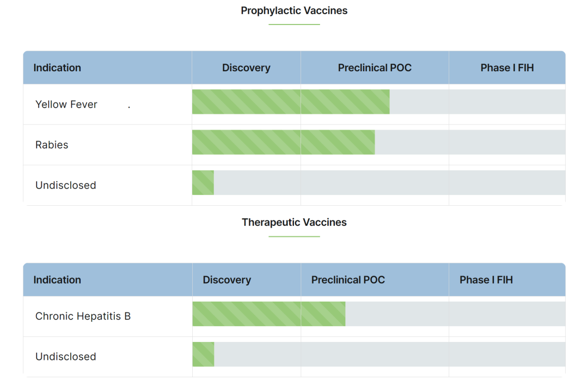
Task: Click the Yellow Fever green progress bar
Action: tap(291, 102)
